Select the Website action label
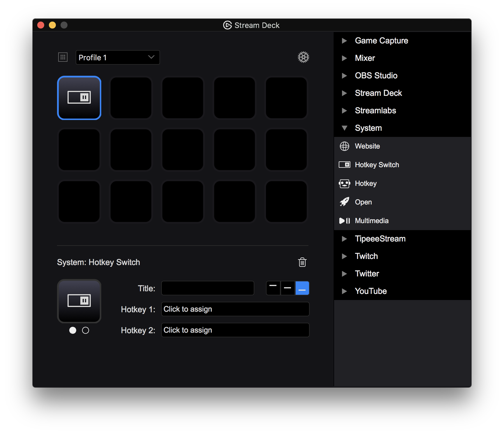This screenshot has width=504, height=434. (367, 146)
